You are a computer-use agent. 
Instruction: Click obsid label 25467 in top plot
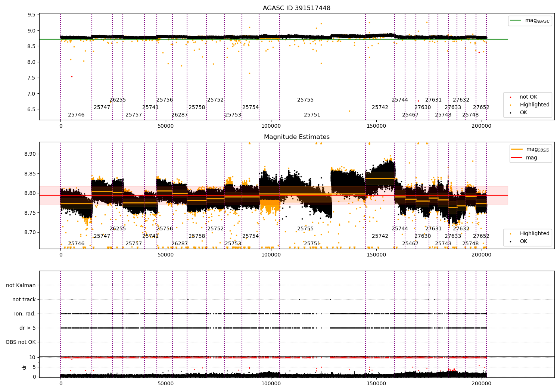click(410, 115)
